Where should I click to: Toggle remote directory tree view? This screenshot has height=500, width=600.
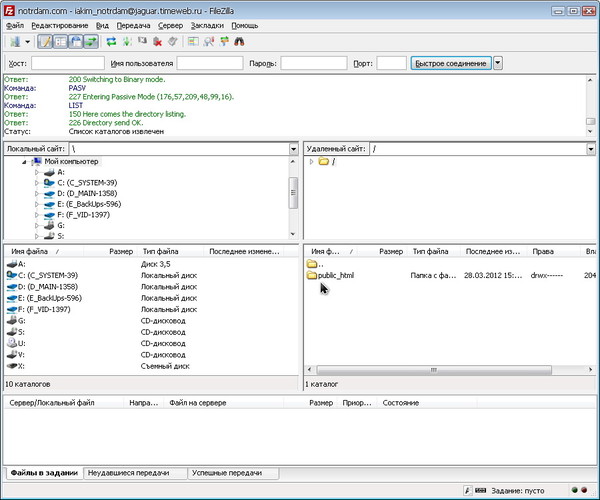click(x=76, y=42)
